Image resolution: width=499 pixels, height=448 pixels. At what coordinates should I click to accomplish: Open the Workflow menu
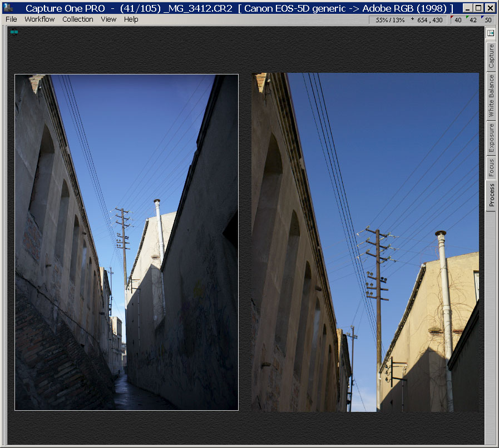click(40, 19)
